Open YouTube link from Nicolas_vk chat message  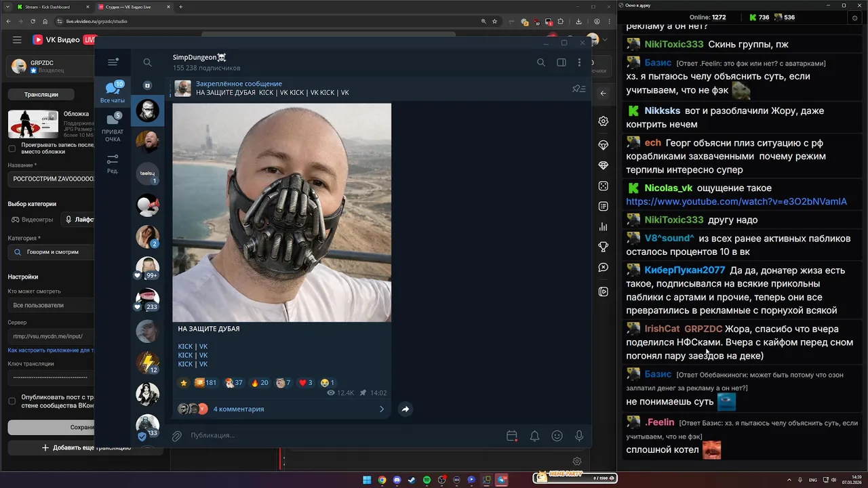click(736, 202)
